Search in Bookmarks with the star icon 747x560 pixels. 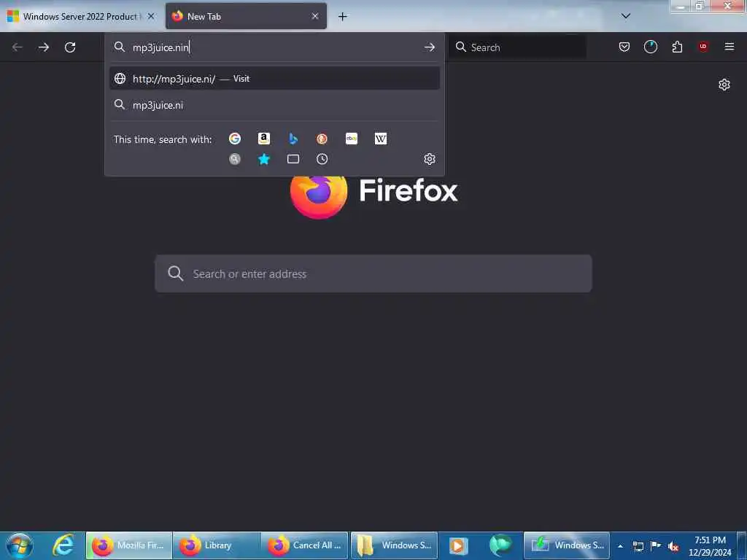tap(264, 159)
